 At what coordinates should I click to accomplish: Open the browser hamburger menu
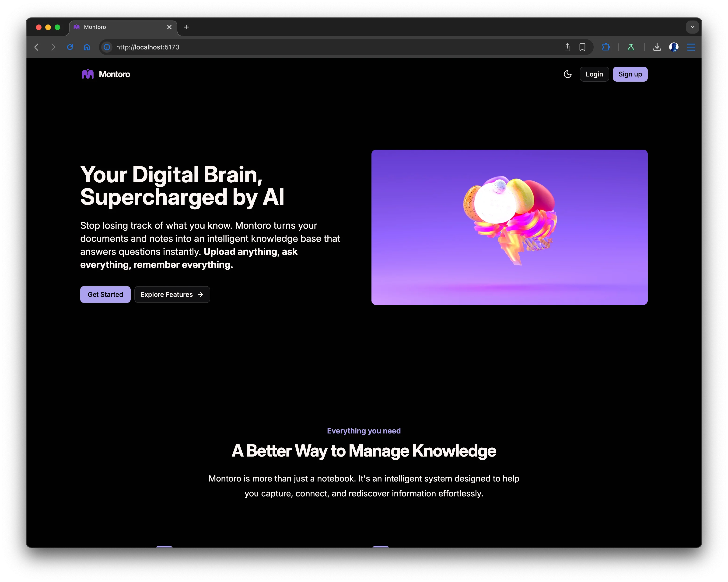[691, 47]
